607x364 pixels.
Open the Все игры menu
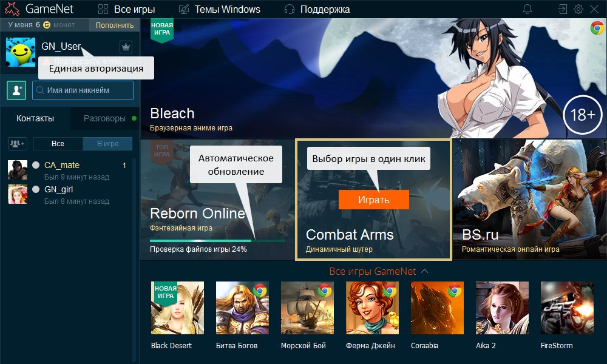[x=126, y=9]
